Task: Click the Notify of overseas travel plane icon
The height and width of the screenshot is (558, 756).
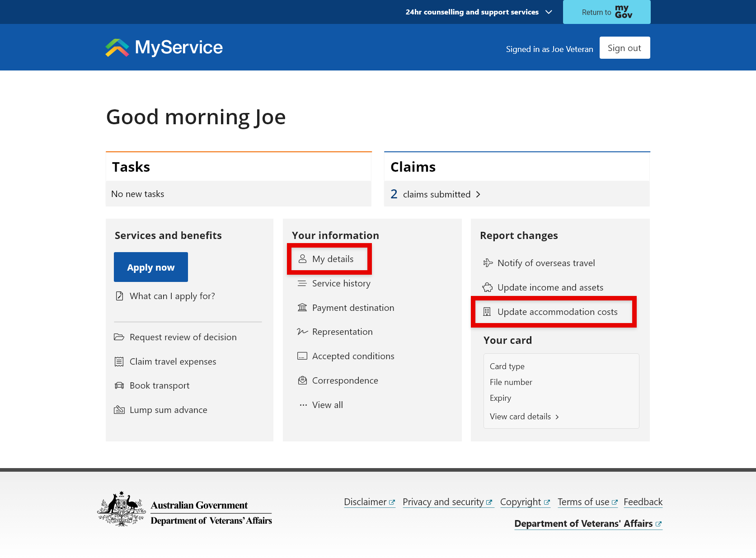Action: (x=487, y=263)
